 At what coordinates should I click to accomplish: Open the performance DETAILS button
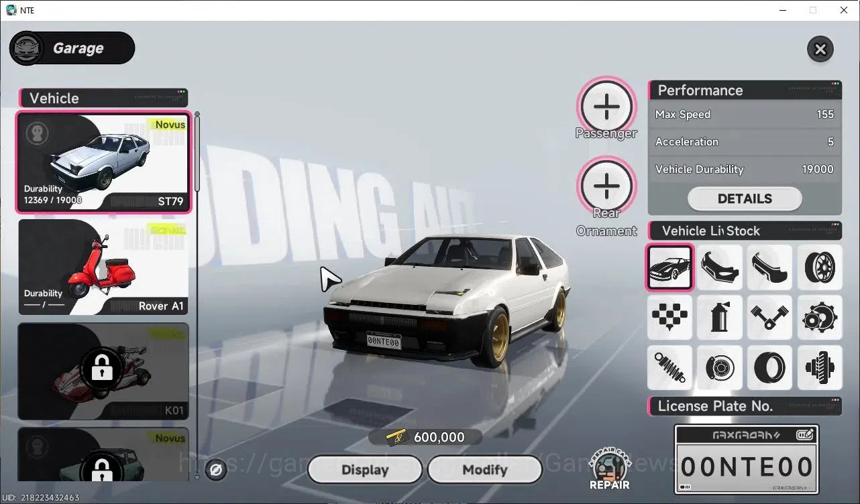click(745, 198)
